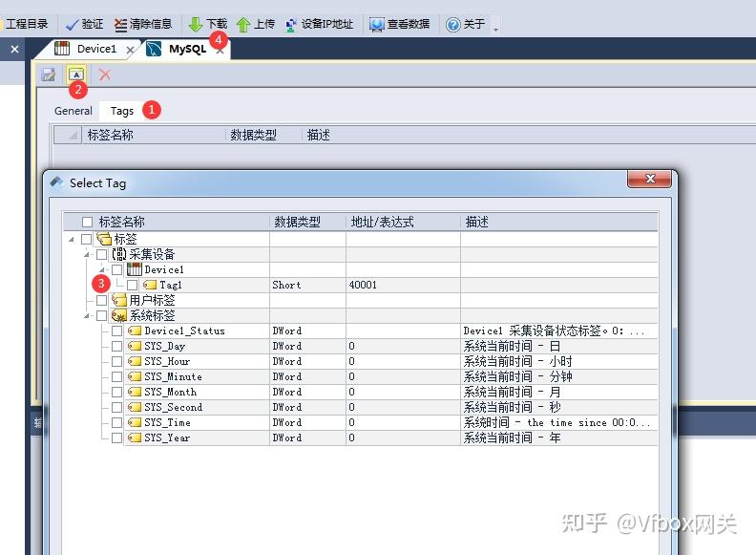Open the About help icon
Screen dimensions: 756x555
452,24
